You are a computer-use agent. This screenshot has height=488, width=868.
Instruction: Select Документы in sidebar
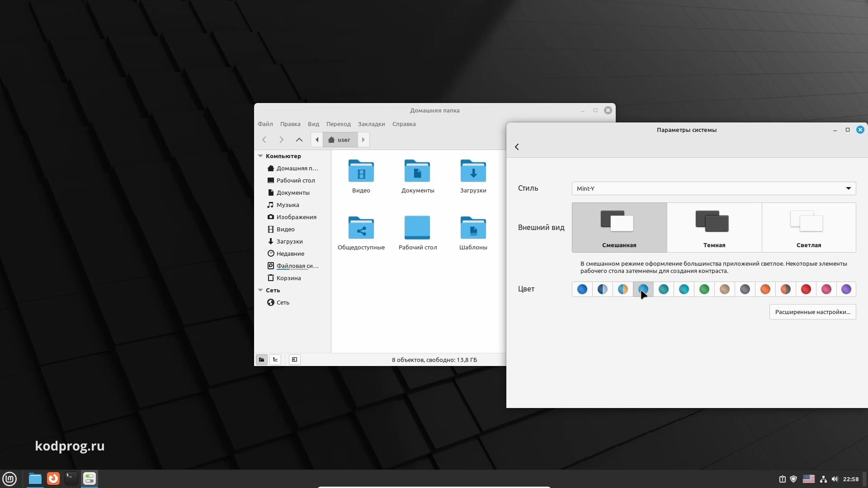pyautogui.click(x=292, y=192)
